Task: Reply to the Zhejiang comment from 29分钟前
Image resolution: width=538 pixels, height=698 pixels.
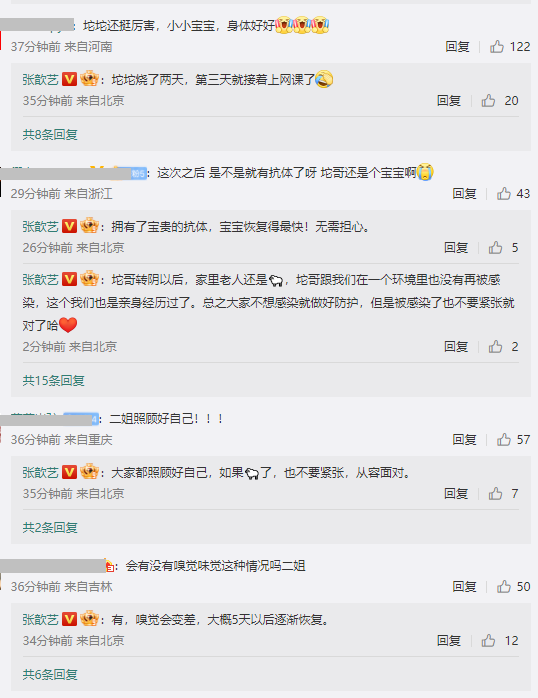Action: (465, 193)
